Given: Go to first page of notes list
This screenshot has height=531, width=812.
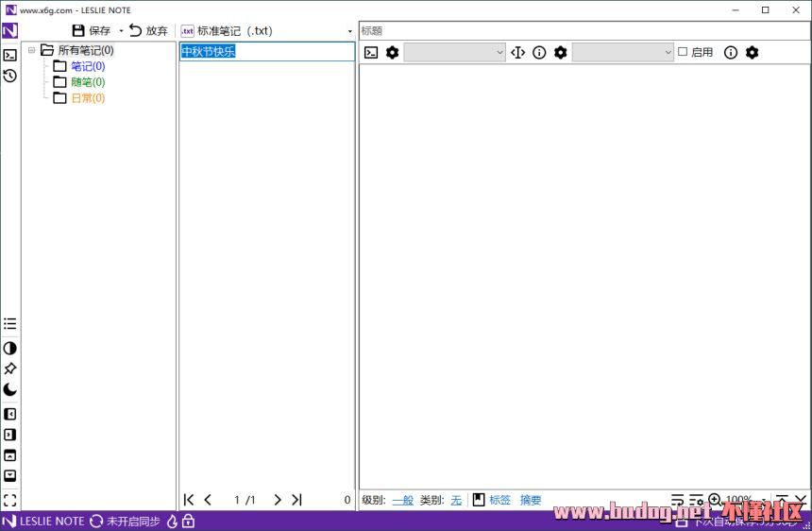Looking at the screenshot, I should (x=189, y=500).
